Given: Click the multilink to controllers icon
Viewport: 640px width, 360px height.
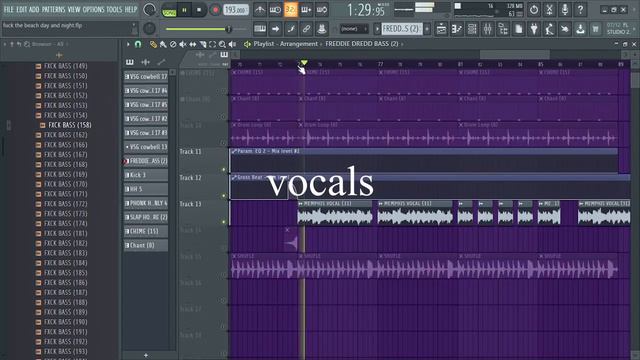Looking at the screenshot, I should (x=306, y=29).
